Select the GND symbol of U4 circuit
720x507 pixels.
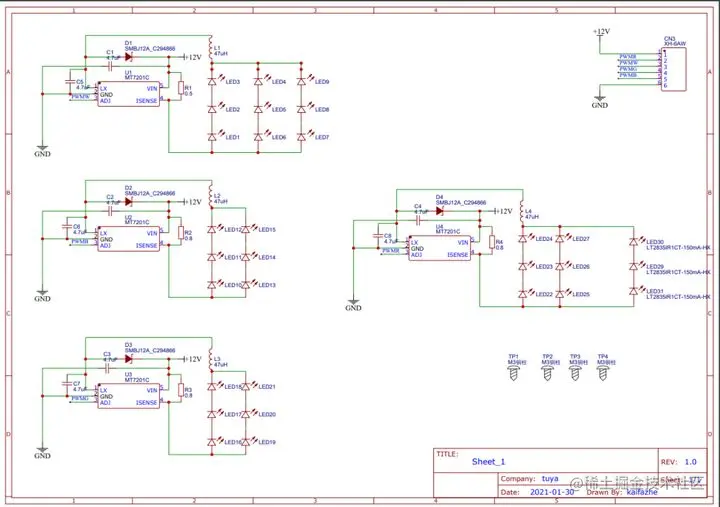[353, 304]
